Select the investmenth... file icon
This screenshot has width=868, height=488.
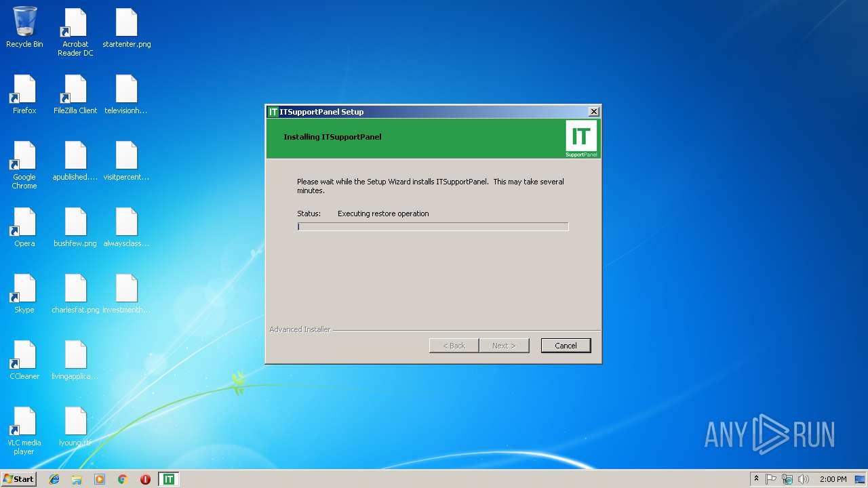pyautogui.click(x=127, y=293)
